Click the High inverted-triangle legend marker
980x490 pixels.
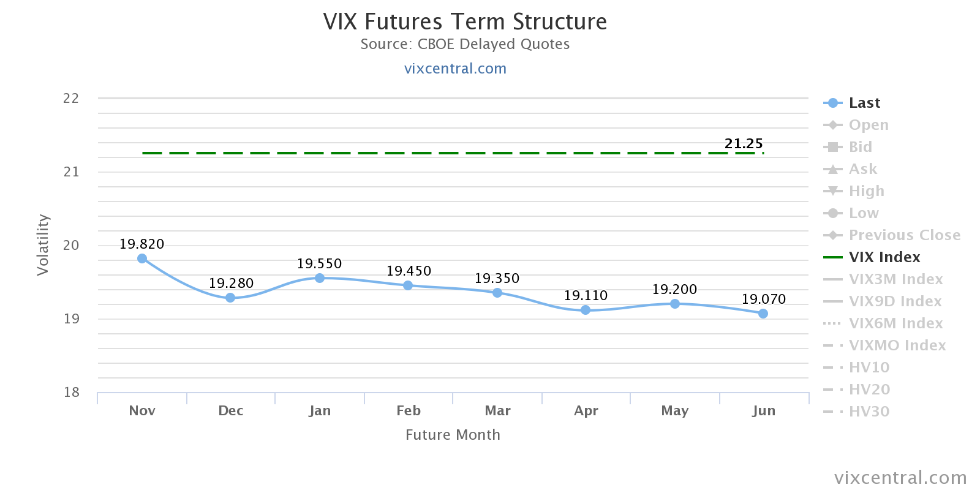(832, 191)
